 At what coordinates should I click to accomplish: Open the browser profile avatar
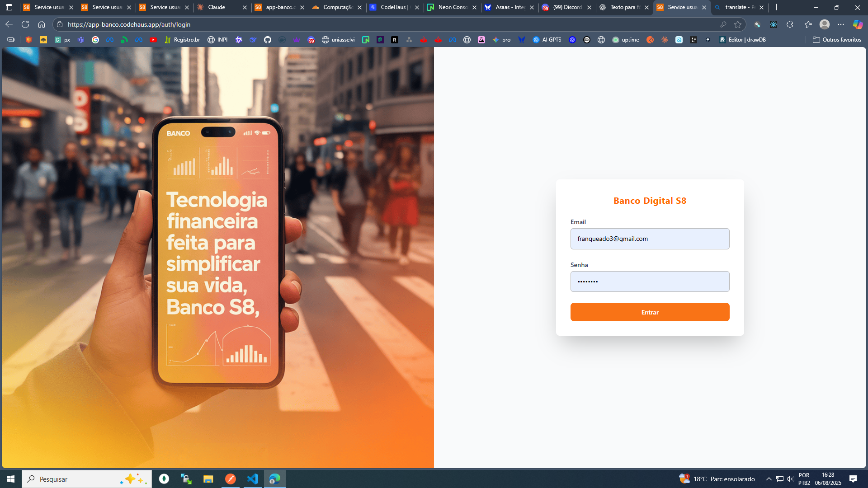[825, 24]
